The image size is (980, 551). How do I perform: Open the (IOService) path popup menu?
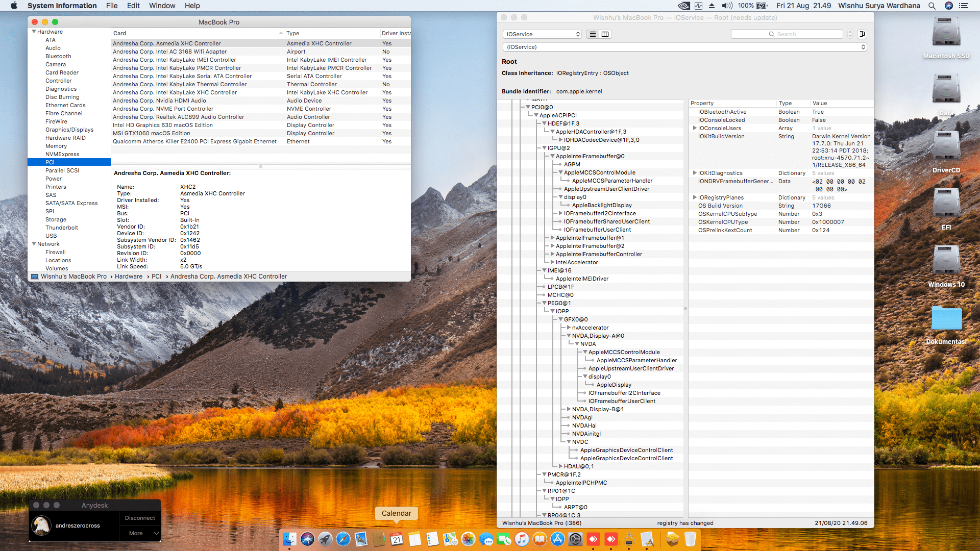click(684, 47)
